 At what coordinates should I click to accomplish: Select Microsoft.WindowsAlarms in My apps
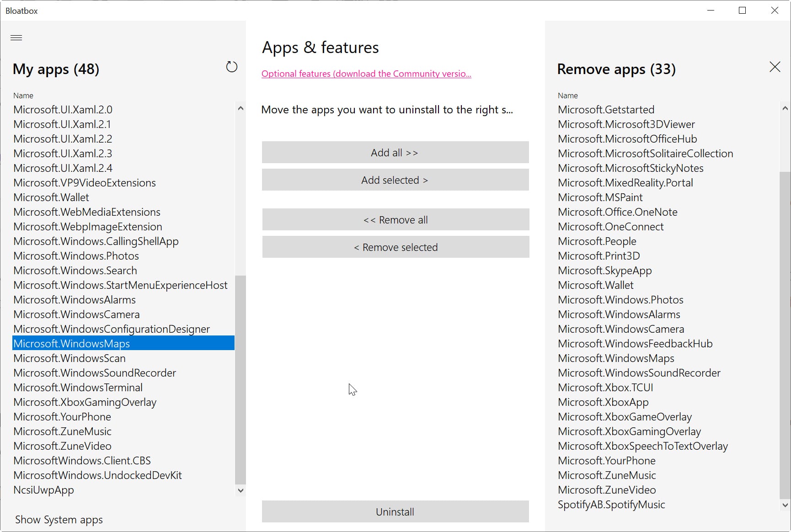pos(123,300)
